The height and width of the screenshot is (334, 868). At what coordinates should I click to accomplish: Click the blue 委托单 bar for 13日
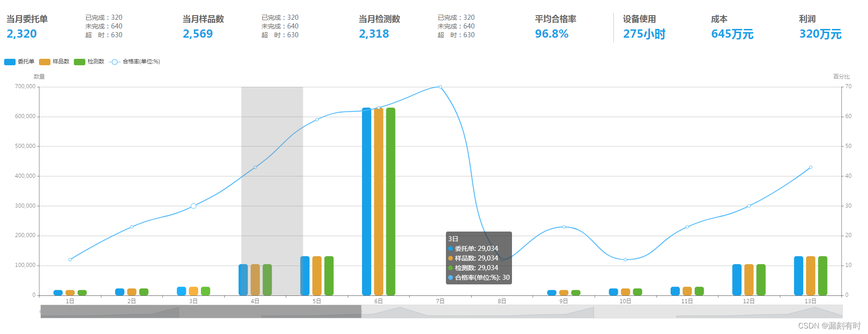coord(799,276)
